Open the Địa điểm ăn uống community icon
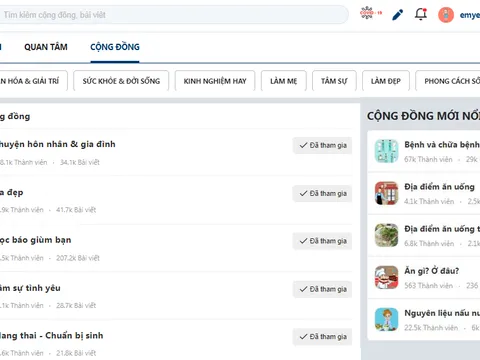480x360 pixels. coord(386,193)
